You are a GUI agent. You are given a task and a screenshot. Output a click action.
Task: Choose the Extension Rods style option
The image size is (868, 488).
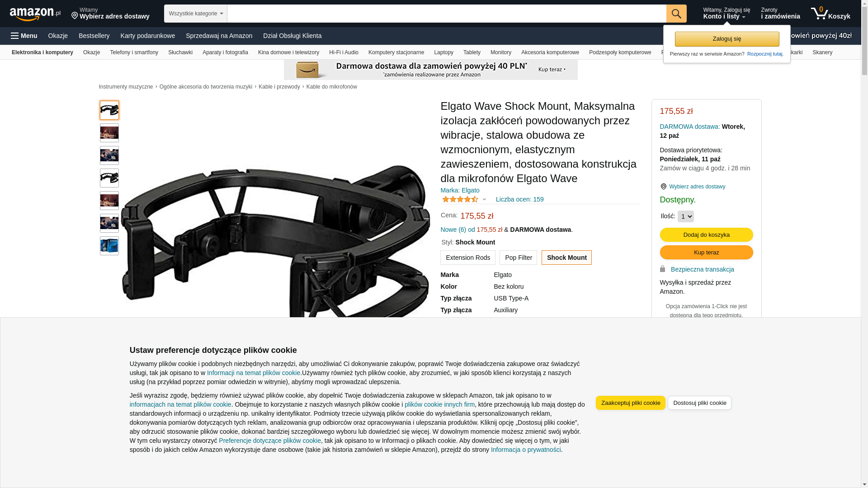[x=467, y=258]
